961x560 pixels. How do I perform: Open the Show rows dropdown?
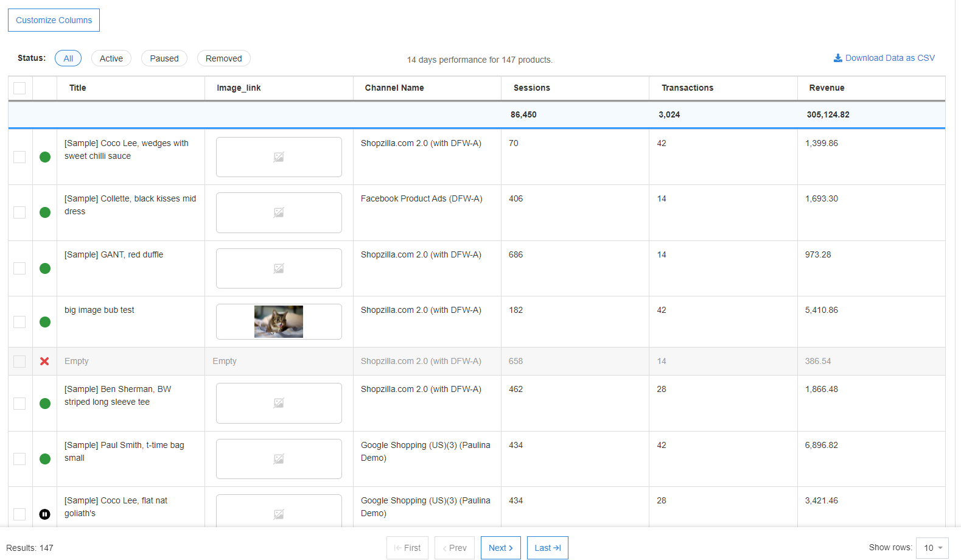(932, 548)
